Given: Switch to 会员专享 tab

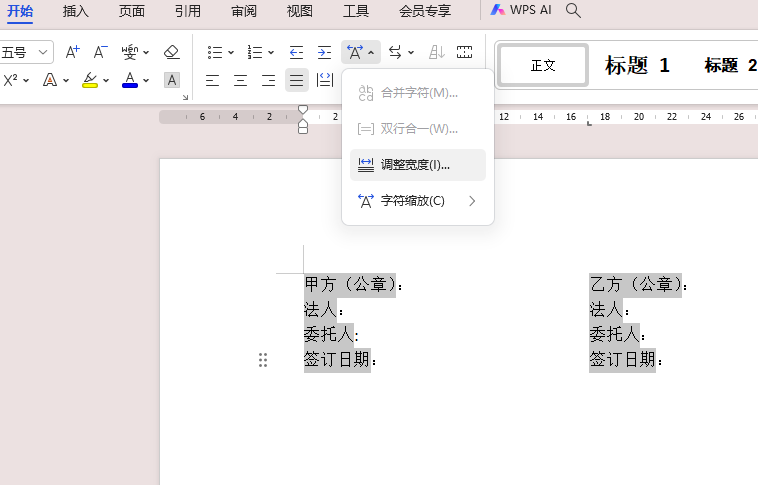Looking at the screenshot, I should point(425,11).
